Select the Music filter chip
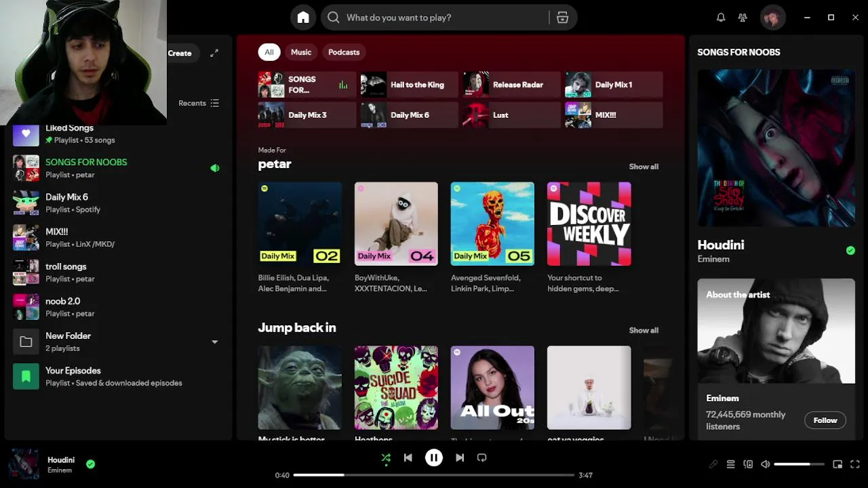868x488 pixels. (x=301, y=52)
